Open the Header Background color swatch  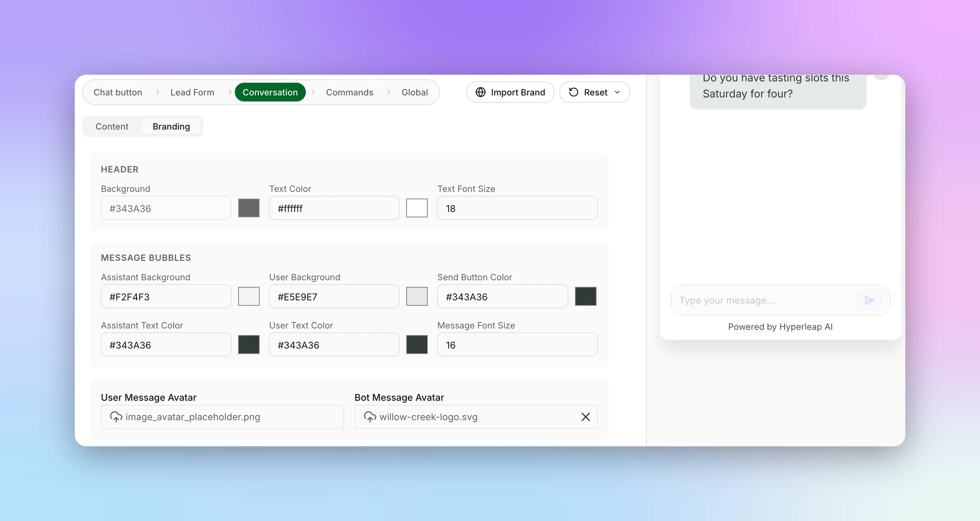pyautogui.click(x=249, y=208)
